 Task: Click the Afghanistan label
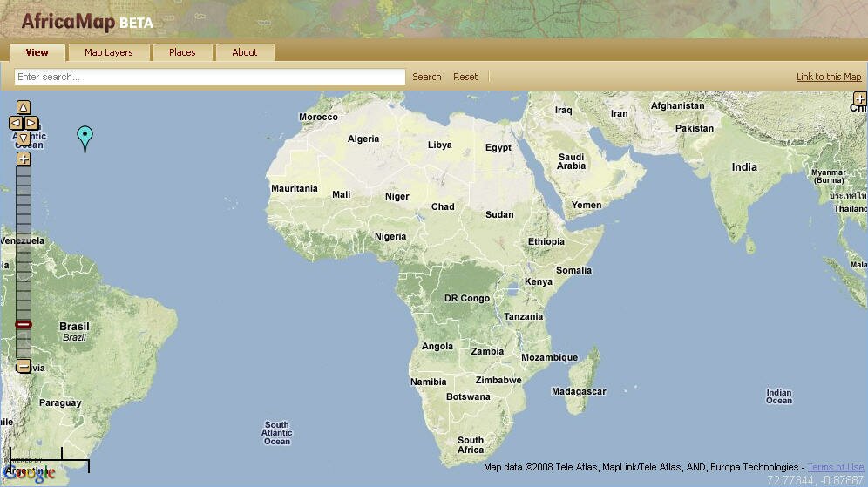click(677, 105)
